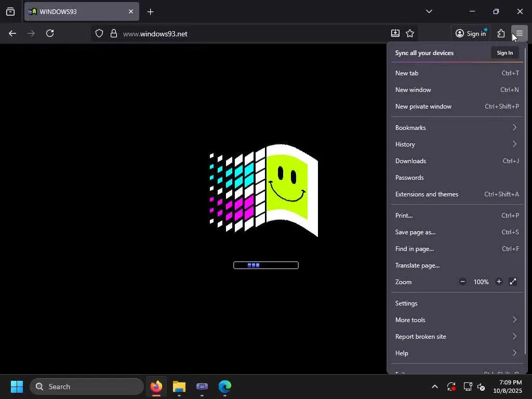The width and height of the screenshot is (532, 399).
Task: List all tabs dropdown arrow
Action: (429, 11)
